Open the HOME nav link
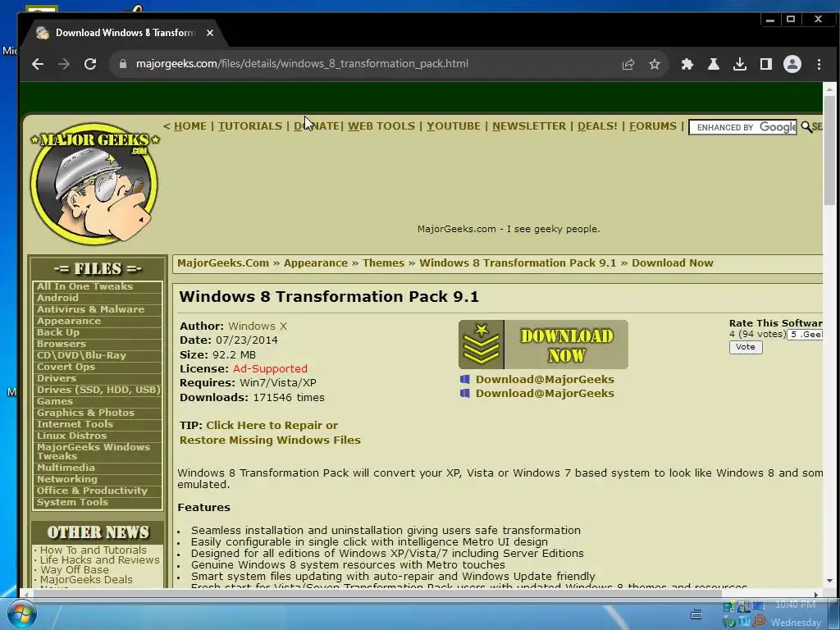The height and width of the screenshot is (630, 840). 190,126
